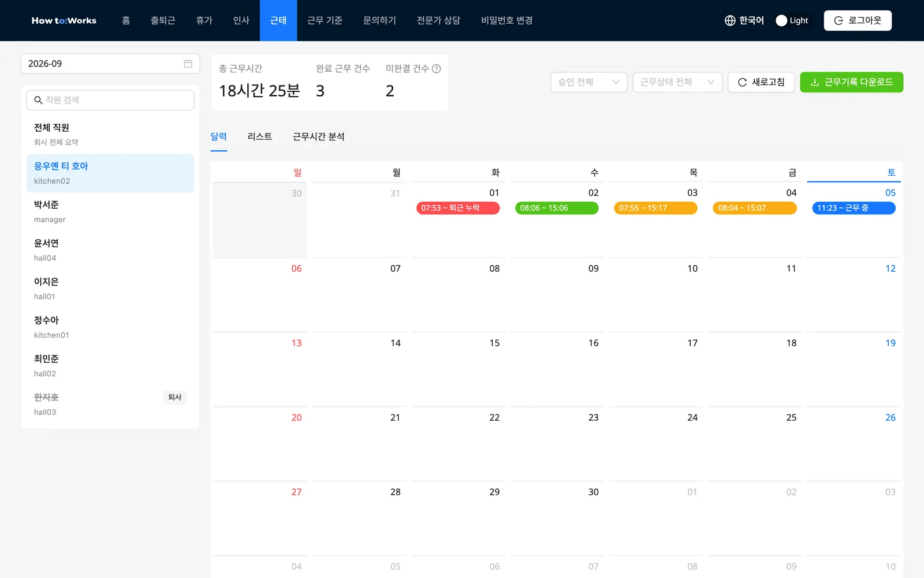Open the red 07:53 ~ 퇴근 누락 entry
The height and width of the screenshot is (578, 924).
coord(458,208)
